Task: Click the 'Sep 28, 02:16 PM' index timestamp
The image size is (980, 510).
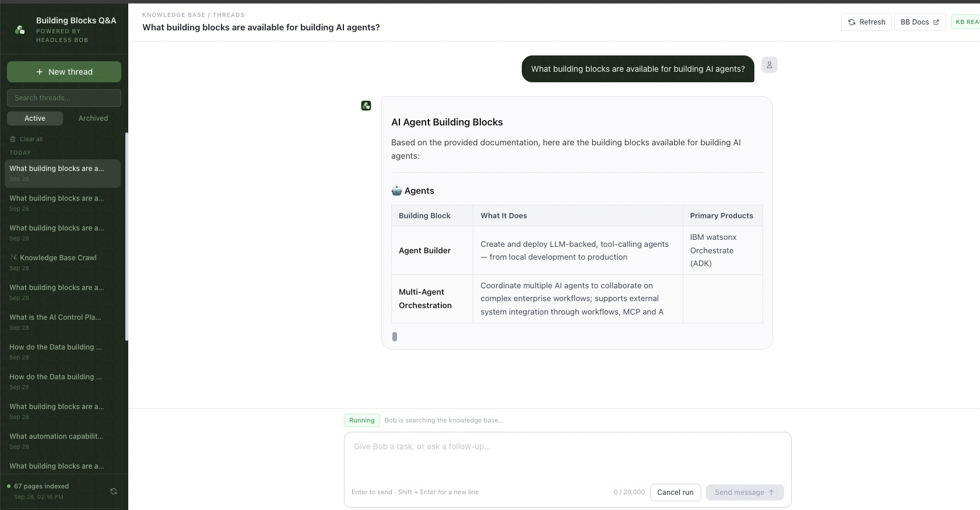Action: click(x=39, y=497)
